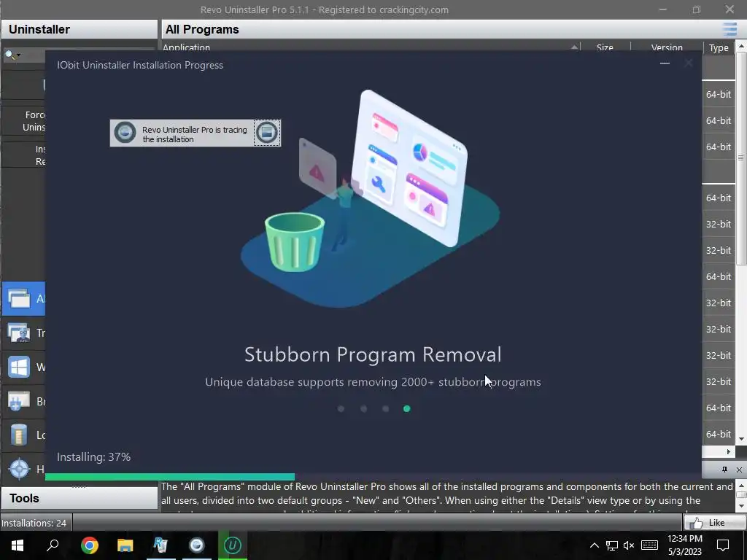The width and height of the screenshot is (747, 560).
Task: Click the Like button
Action: [715, 523]
